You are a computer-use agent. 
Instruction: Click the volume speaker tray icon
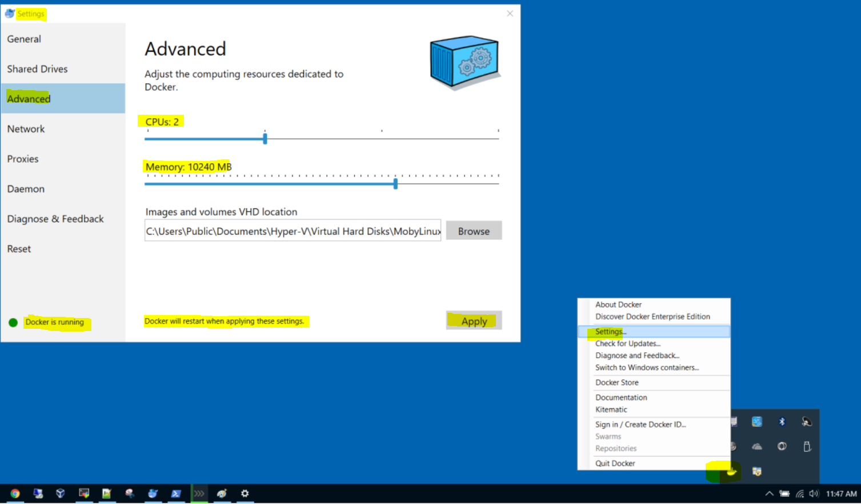[x=814, y=494]
